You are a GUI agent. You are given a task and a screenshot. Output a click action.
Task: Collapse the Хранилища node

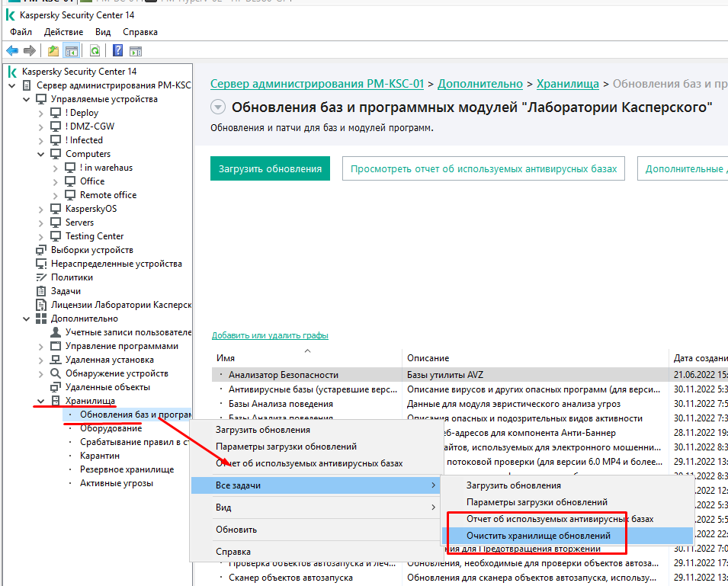[x=41, y=401]
